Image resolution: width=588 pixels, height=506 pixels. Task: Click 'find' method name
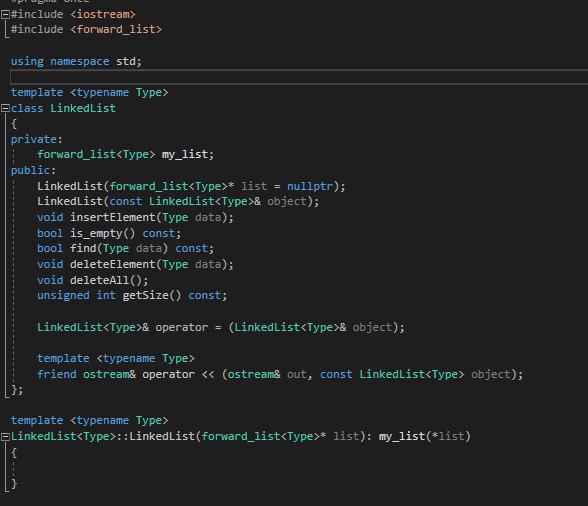click(x=83, y=248)
